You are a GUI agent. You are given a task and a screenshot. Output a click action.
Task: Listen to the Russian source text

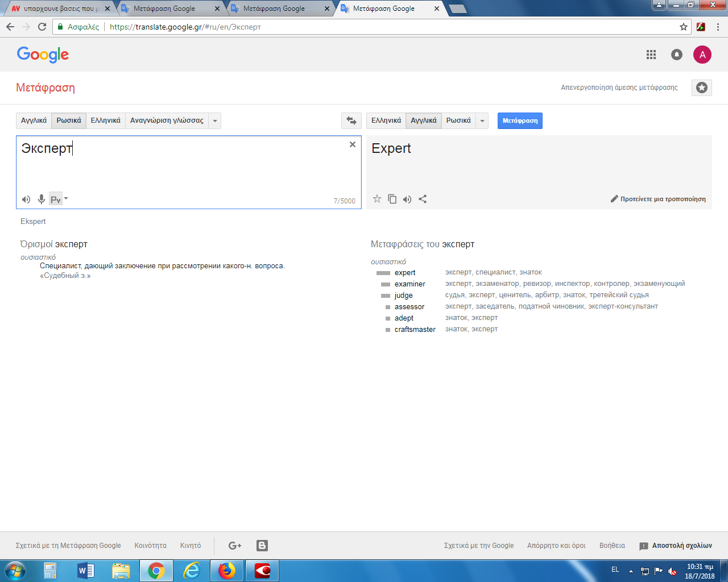[x=26, y=199]
